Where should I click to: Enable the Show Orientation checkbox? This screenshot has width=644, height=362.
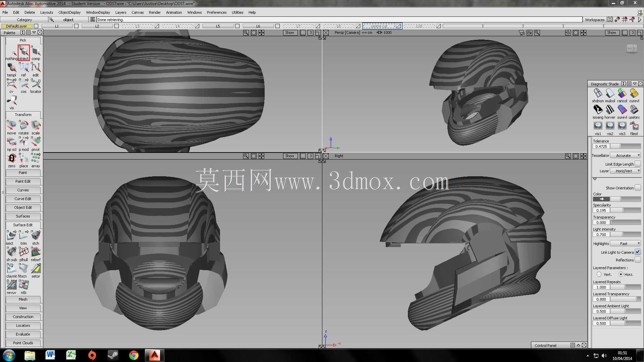click(x=638, y=188)
